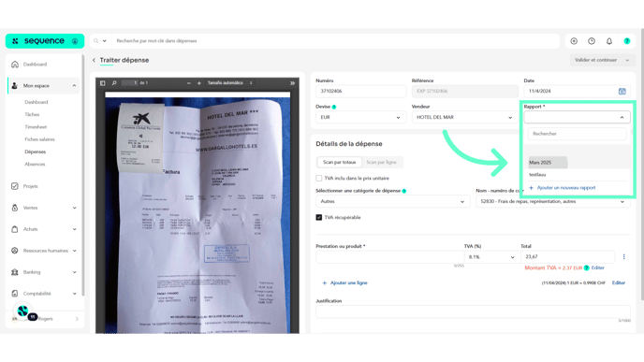Viewport: 644px width, 362px height.
Task: Open the PDF viewer search icon
Action: 114,83
